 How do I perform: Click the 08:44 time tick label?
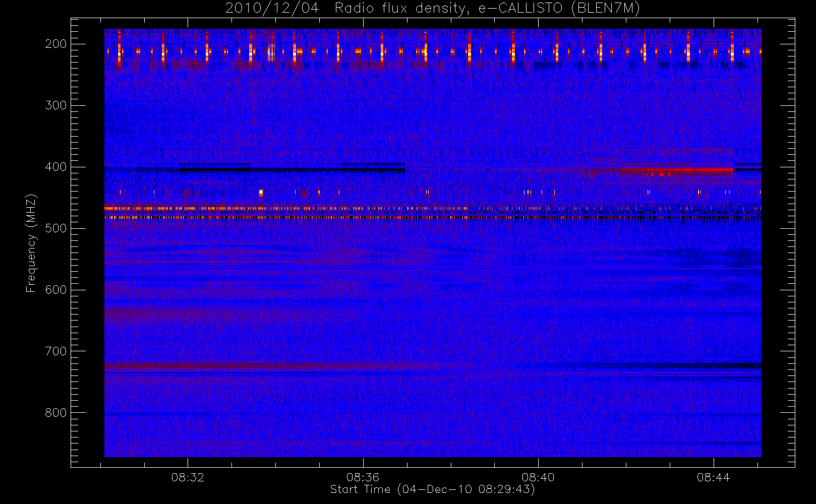coord(713,477)
